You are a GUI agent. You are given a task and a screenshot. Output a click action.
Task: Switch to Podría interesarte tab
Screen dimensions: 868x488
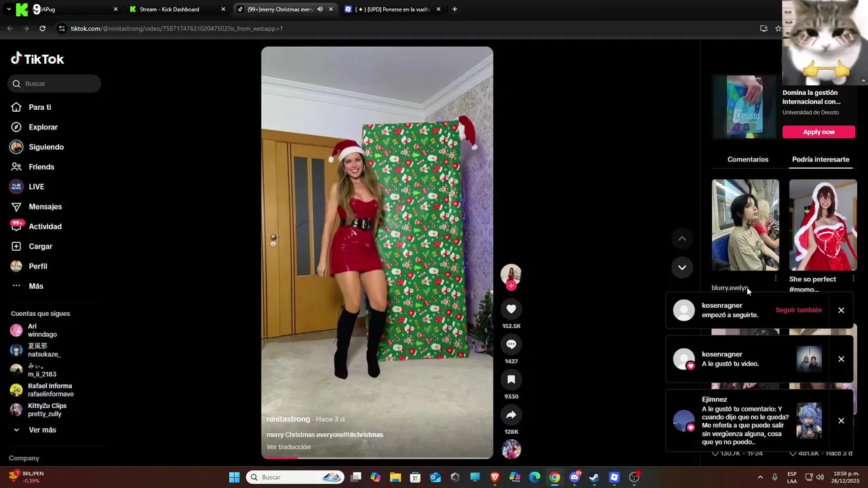tap(821, 159)
